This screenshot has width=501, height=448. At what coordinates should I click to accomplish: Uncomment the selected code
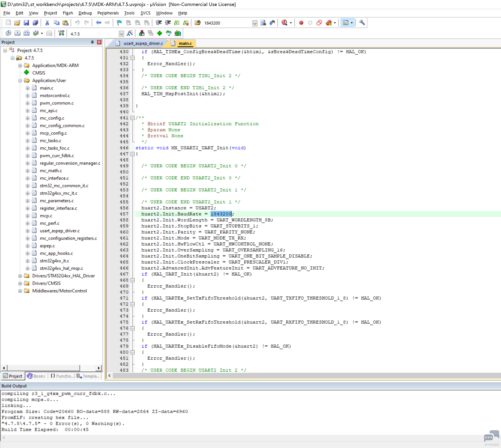pyautogui.click(x=186, y=23)
